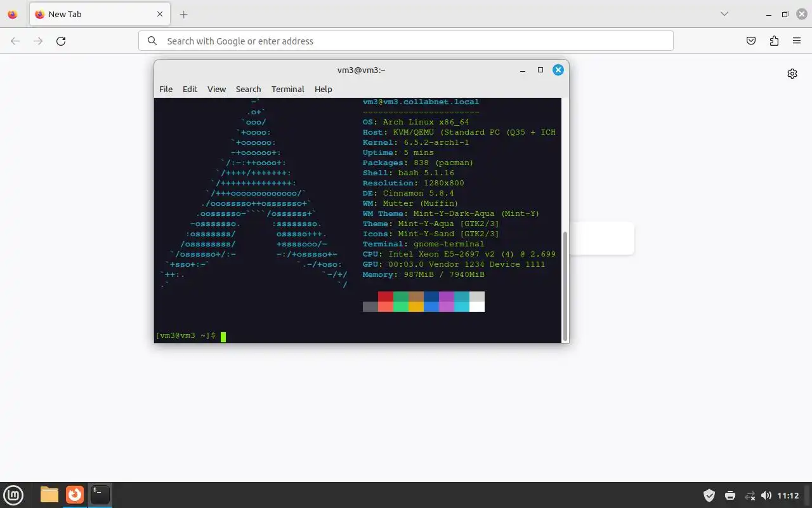The height and width of the screenshot is (508, 812).
Task: Open a new browser tab
Action: point(183,14)
